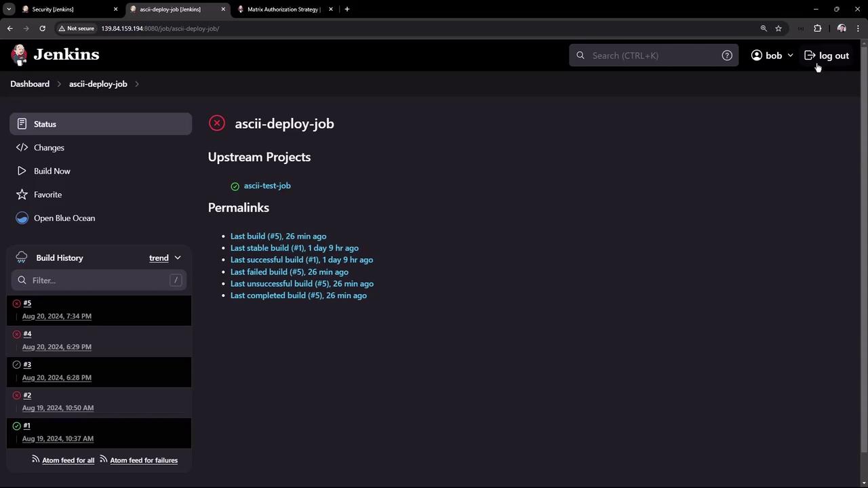
Task: Switch to the Matrix Authorization Strategy tab
Action: pos(284,9)
